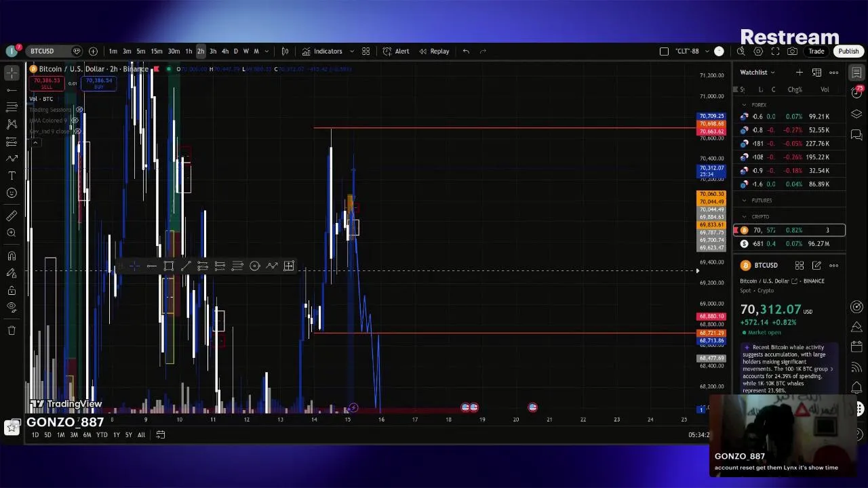Click the Trade button
Screen dimensions: 868x488
click(x=816, y=51)
